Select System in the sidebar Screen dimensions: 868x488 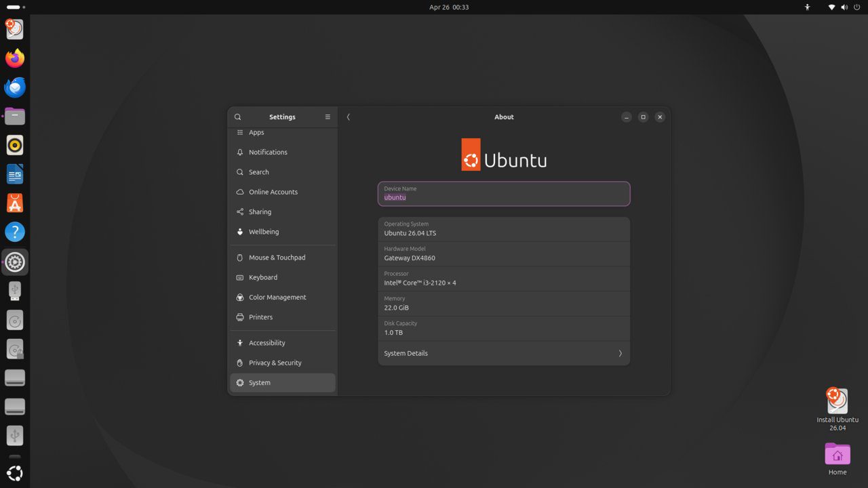[283, 383]
